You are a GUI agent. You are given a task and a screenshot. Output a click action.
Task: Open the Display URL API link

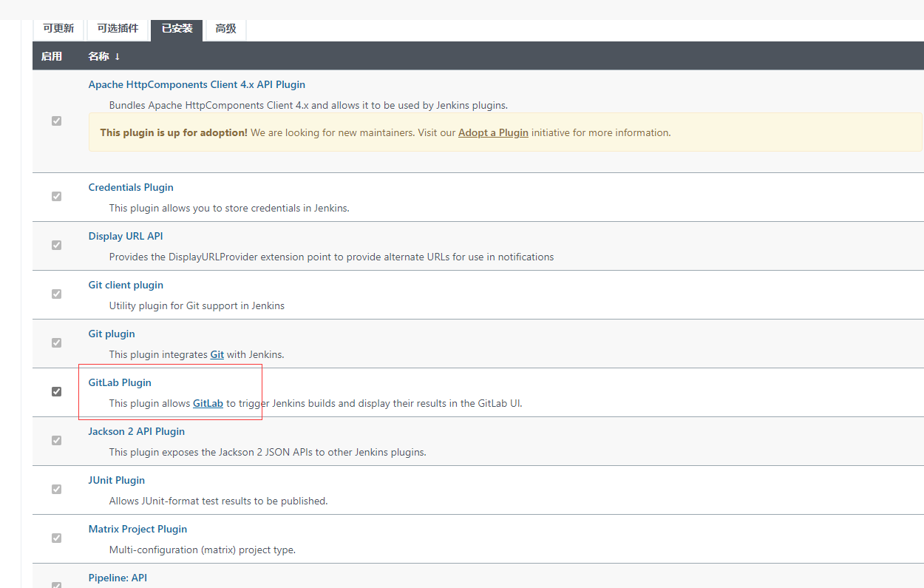126,236
